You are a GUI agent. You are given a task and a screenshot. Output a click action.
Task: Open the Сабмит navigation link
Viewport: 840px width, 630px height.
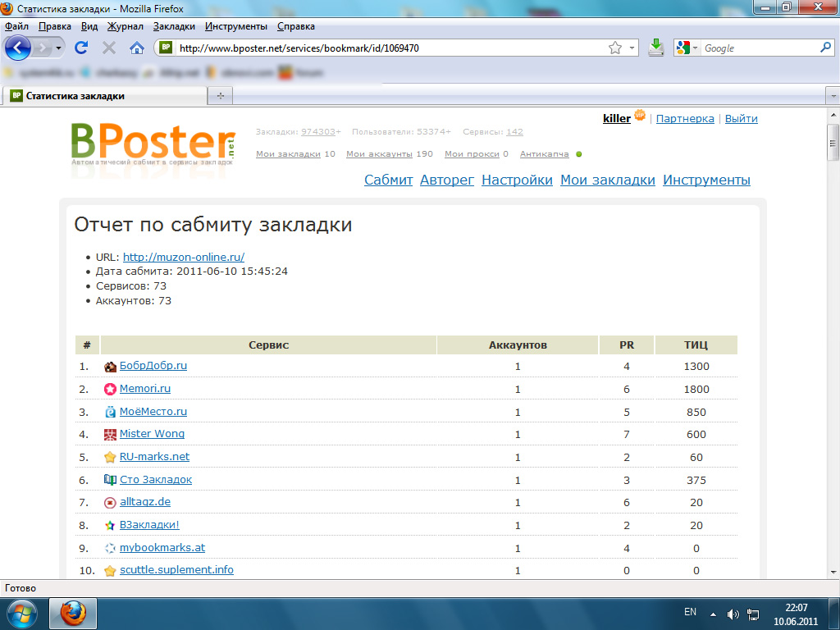tap(388, 180)
